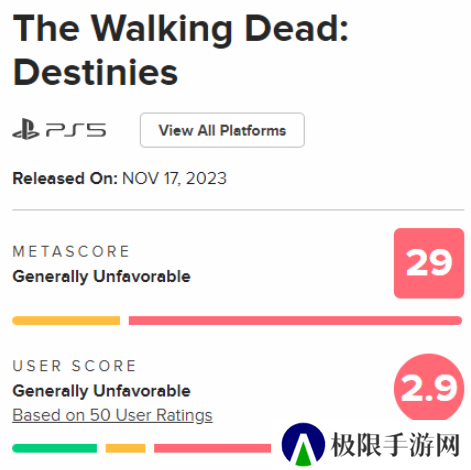The image size is (471, 470).
Task: Click the Chinese watermark site name text
Action: (x=395, y=445)
